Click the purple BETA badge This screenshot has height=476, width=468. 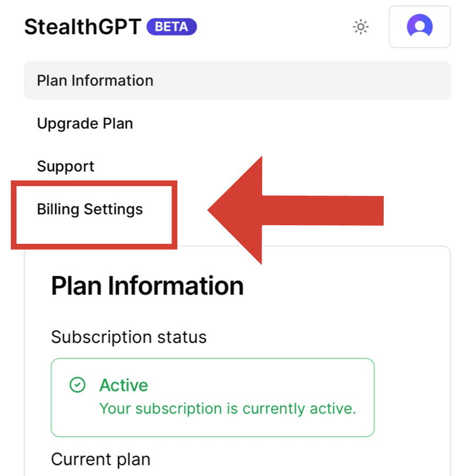pyautogui.click(x=171, y=27)
